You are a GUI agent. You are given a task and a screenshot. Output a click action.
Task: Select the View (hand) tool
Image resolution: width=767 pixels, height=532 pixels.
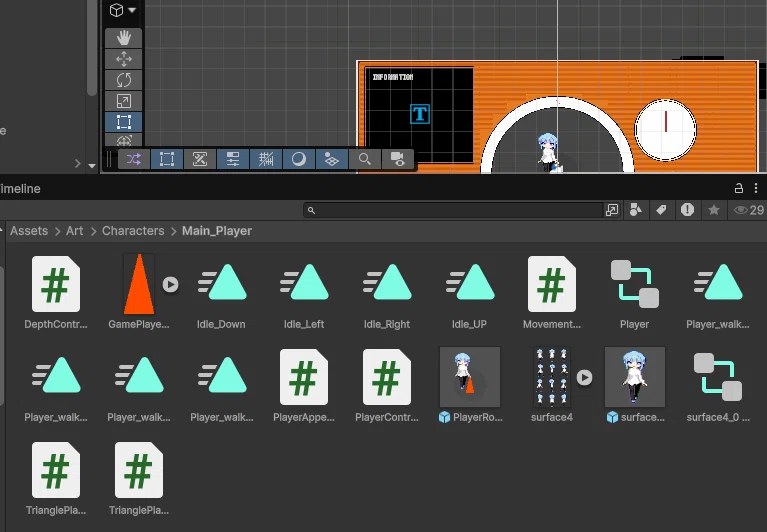coord(123,38)
